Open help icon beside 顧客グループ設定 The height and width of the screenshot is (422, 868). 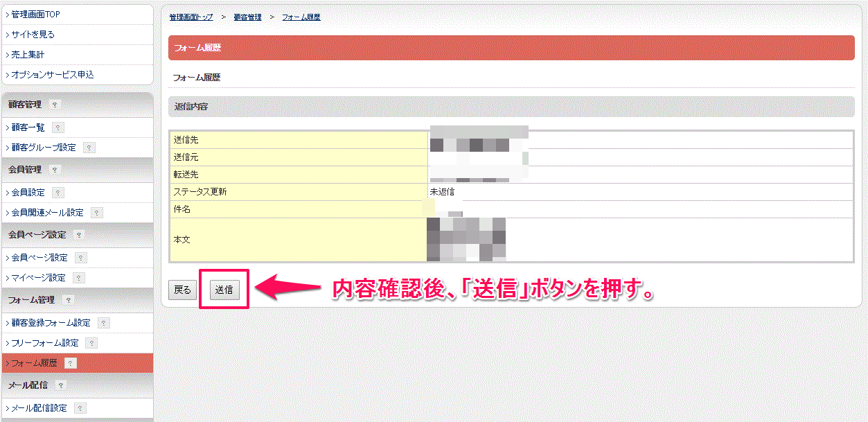(89, 148)
